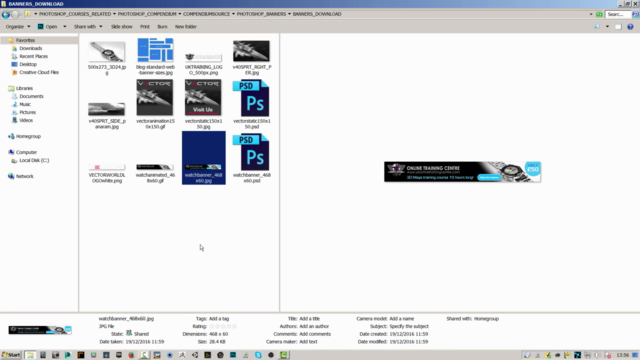Click the change view icon
640x360 pixels.
coord(597,27)
